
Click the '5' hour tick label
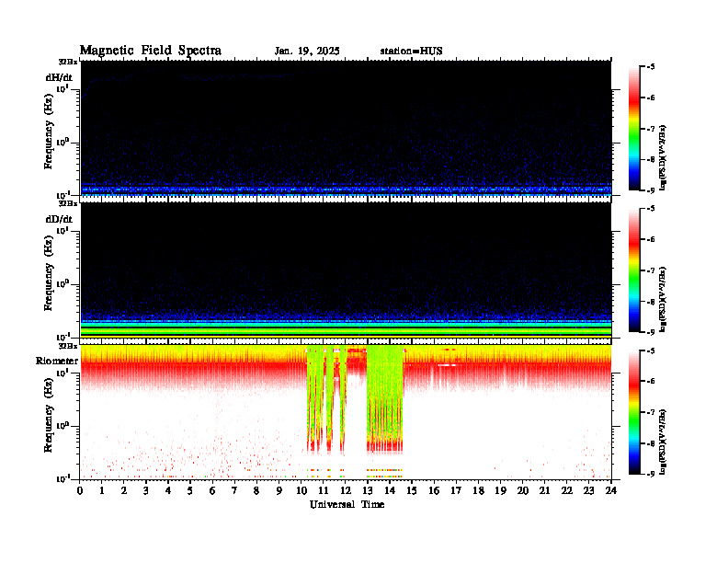point(190,490)
